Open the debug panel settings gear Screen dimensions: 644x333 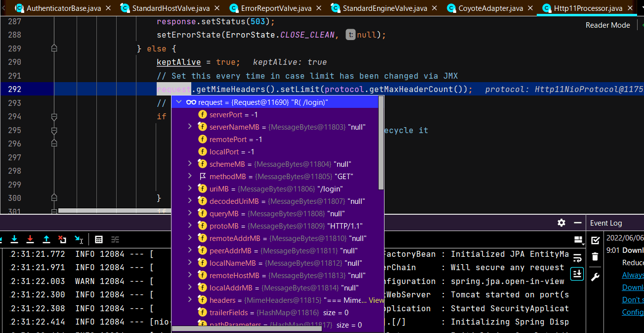(561, 223)
